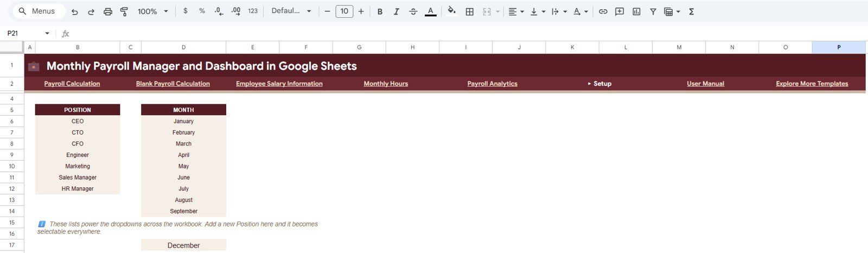Increase decimal places icon
868x253 pixels.
tap(236, 11)
